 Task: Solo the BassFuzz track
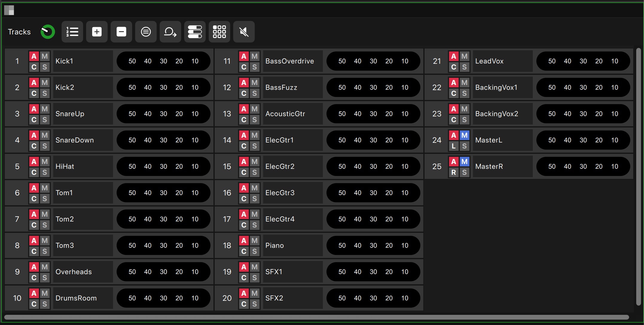(x=255, y=93)
